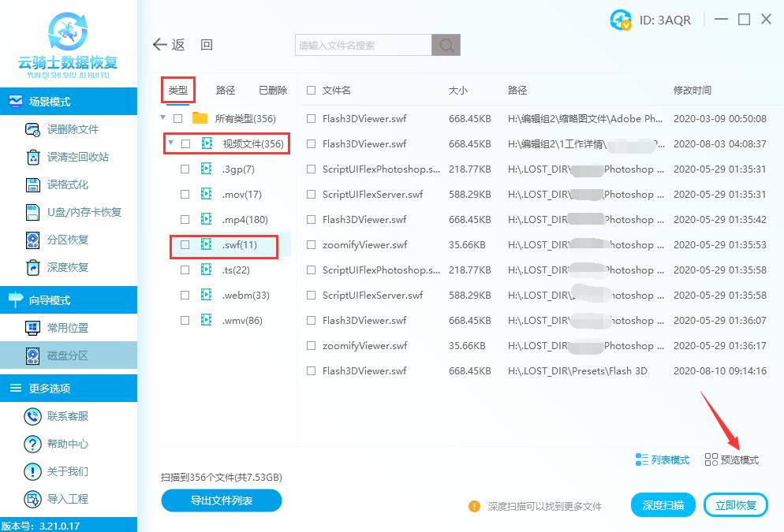Open the 深度恢复 deep recovery icon

tap(32, 267)
